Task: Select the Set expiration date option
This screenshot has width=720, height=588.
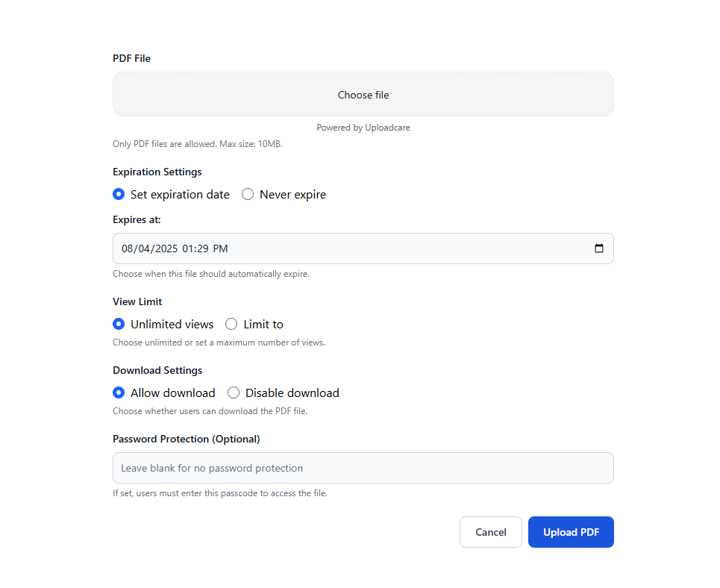Action: click(119, 194)
